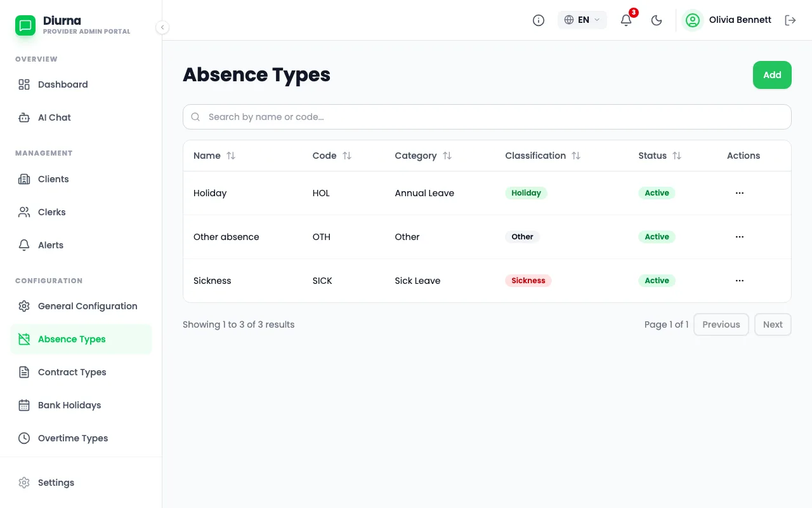Select the Absence Types sidebar icon
This screenshot has height=508, width=812.
pos(24,339)
